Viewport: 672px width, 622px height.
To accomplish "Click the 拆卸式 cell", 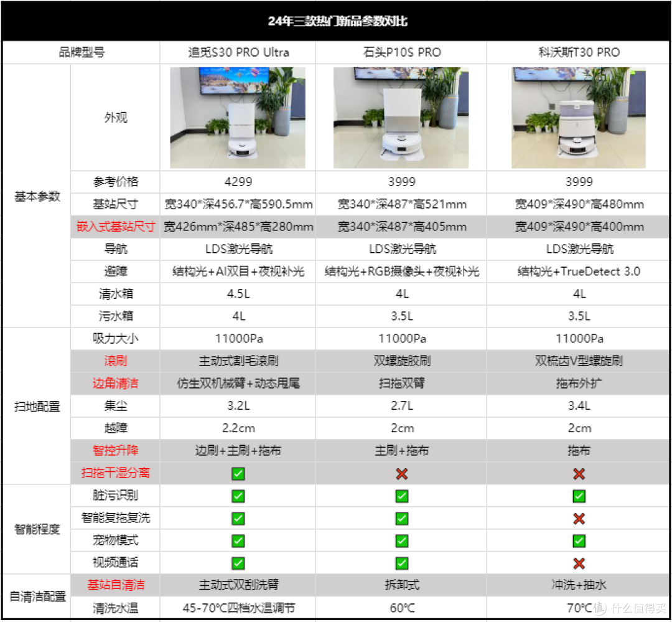I will coord(401,585).
